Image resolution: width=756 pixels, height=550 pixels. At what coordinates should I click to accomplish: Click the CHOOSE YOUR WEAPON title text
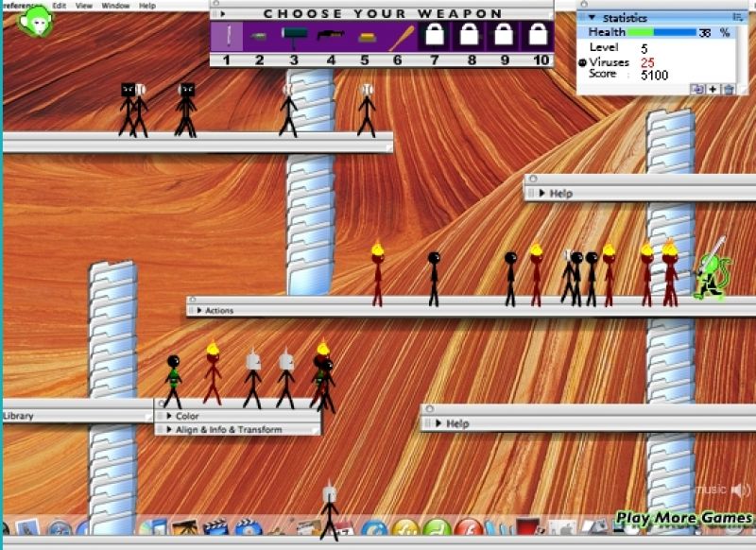coord(383,14)
